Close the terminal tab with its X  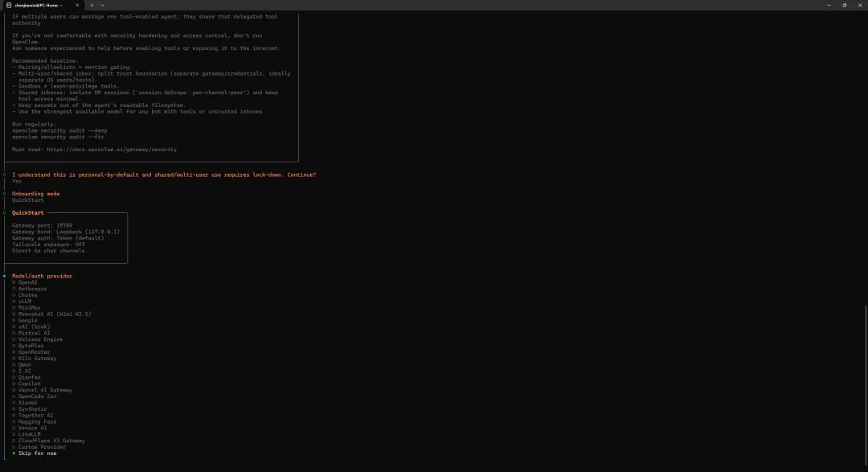click(77, 5)
